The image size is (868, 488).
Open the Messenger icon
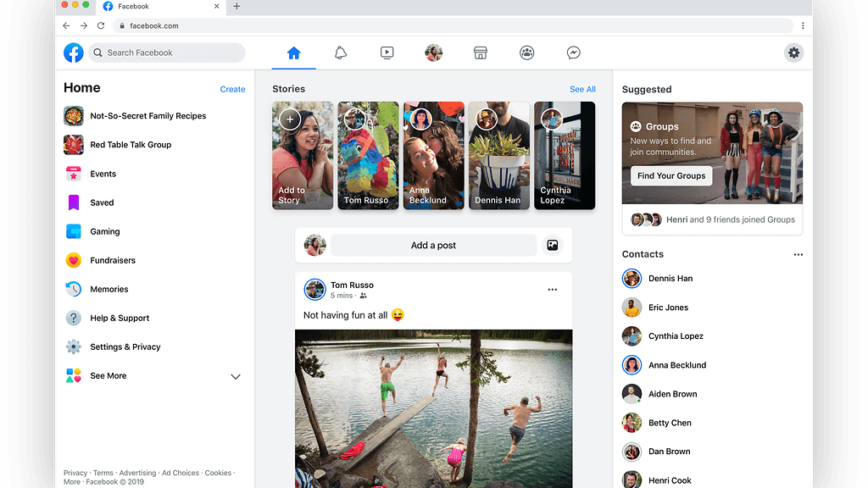click(x=574, y=53)
